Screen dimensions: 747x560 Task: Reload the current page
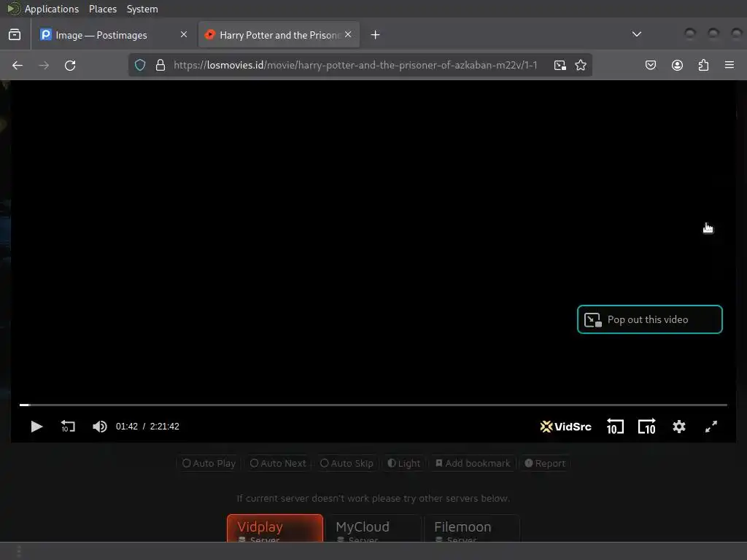tap(70, 65)
